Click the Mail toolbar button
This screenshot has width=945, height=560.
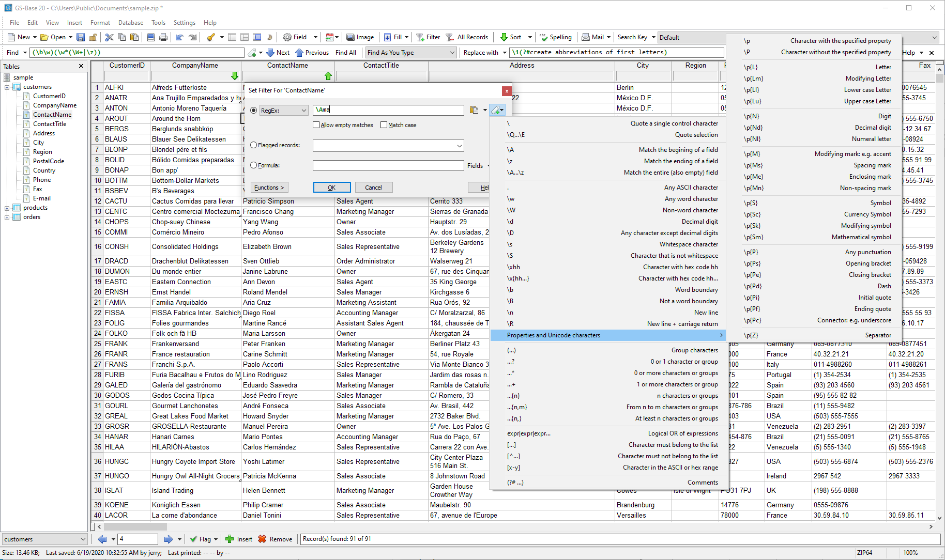593,37
